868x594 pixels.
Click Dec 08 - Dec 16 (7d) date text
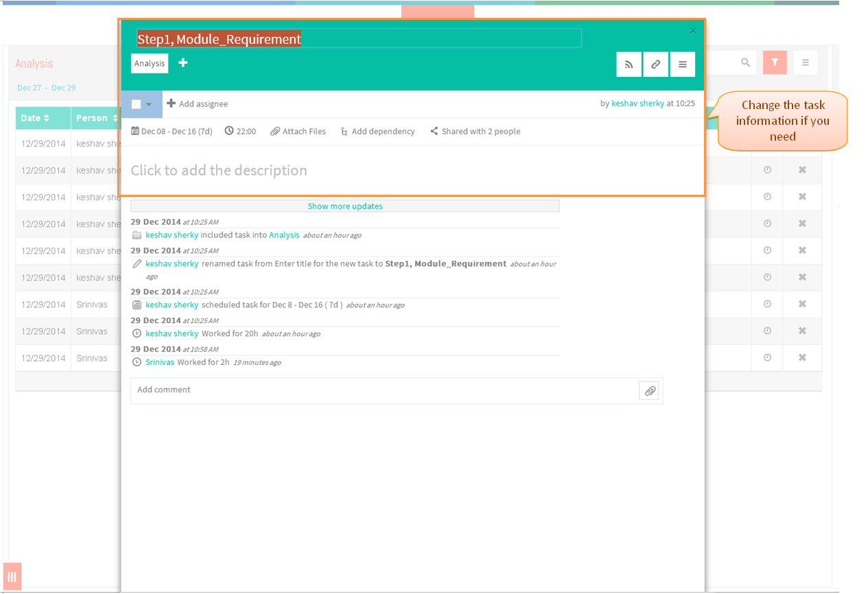(x=177, y=131)
